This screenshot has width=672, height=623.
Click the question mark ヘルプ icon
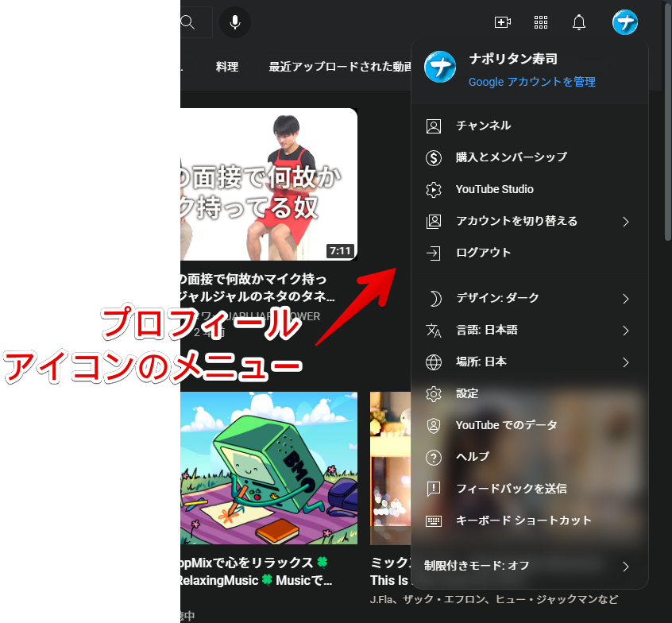click(433, 458)
